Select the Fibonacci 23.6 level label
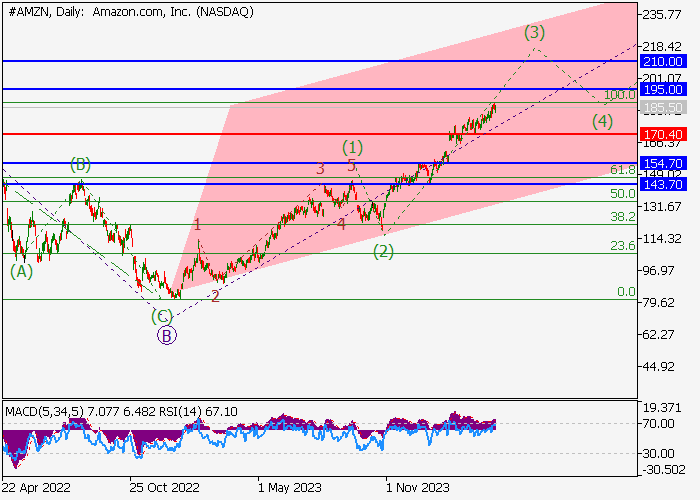The image size is (700, 500). [623, 246]
